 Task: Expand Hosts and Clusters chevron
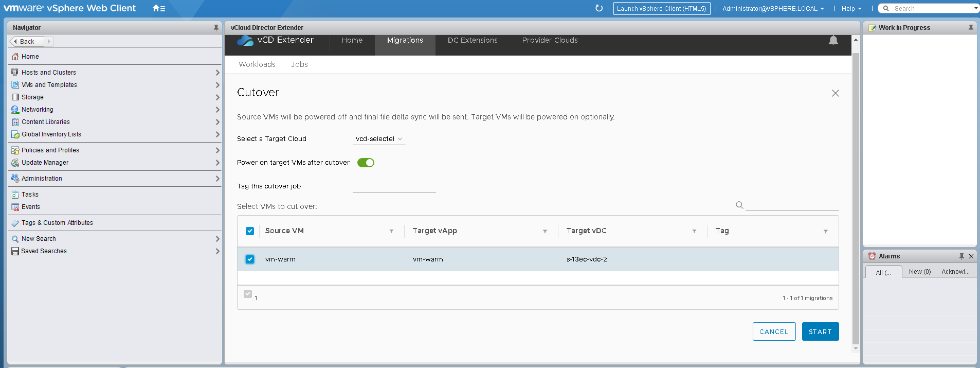point(217,73)
